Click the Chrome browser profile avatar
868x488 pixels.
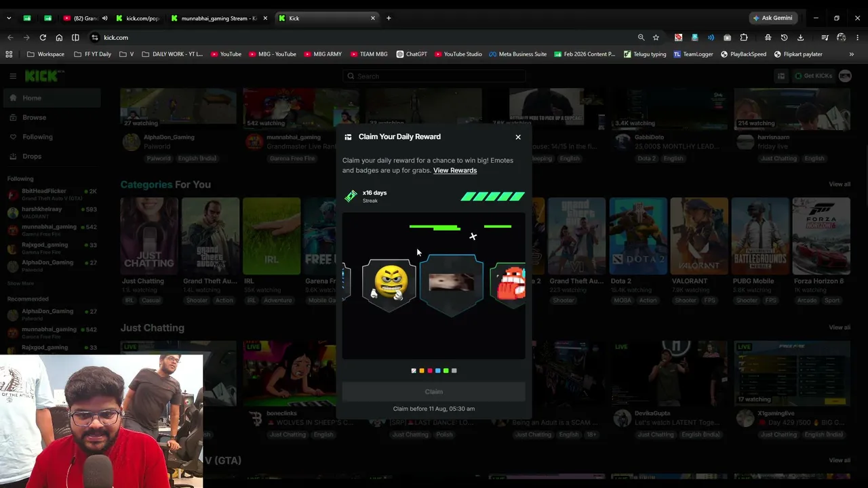click(x=842, y=37)
